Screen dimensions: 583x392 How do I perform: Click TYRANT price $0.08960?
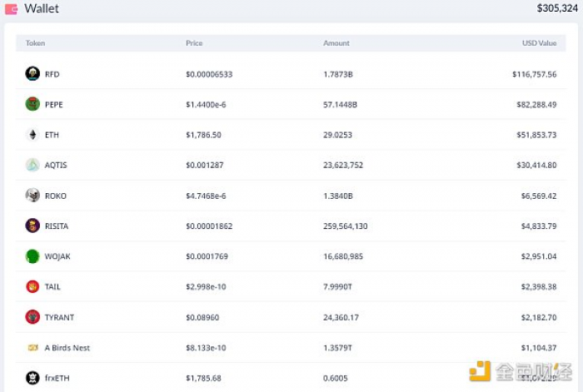(x=202, y=318)
